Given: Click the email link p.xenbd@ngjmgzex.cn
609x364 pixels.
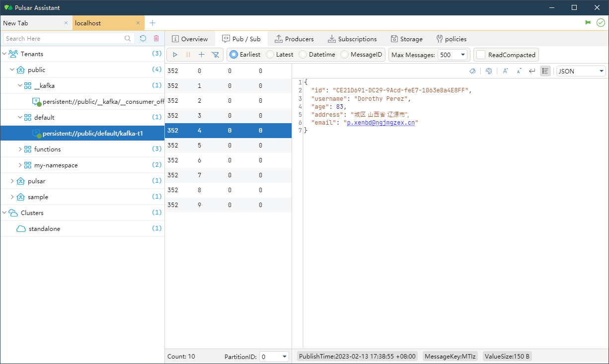Looking at the screenshot, I should [x=381, y=123].
